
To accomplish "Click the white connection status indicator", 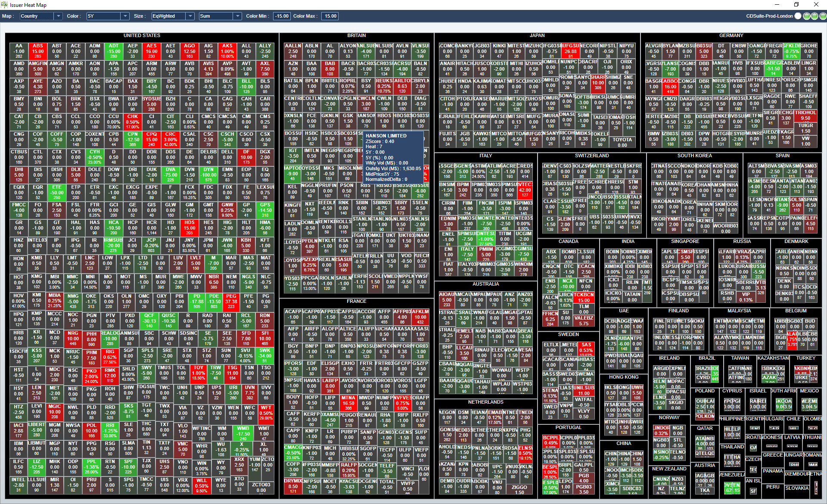I will coord(798,16).
